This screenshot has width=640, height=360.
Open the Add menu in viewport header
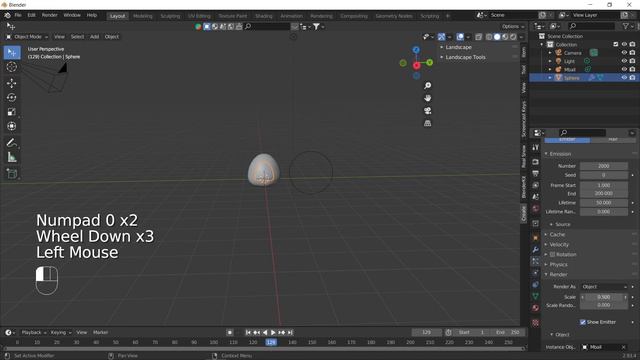coord(95,37)
